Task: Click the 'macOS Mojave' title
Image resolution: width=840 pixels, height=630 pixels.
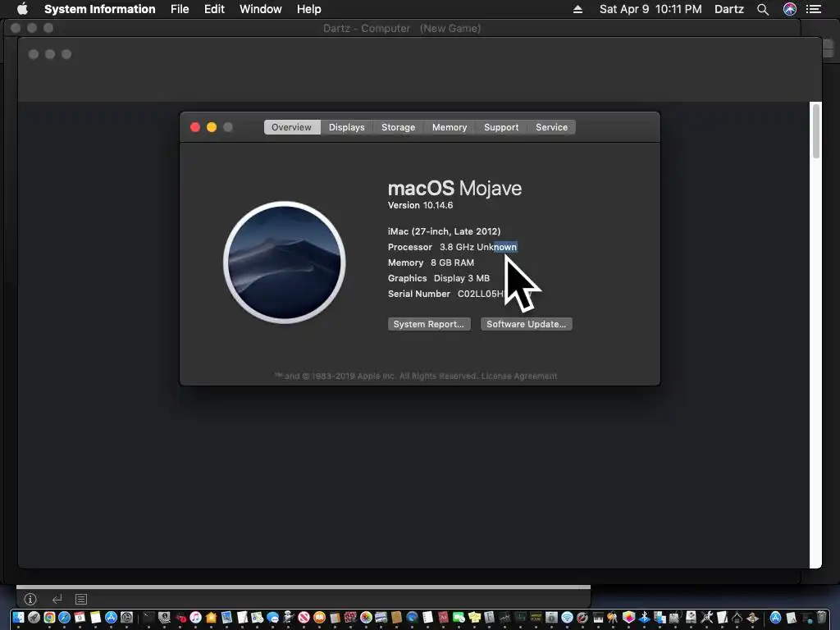Action: click(x=454, y=188)
